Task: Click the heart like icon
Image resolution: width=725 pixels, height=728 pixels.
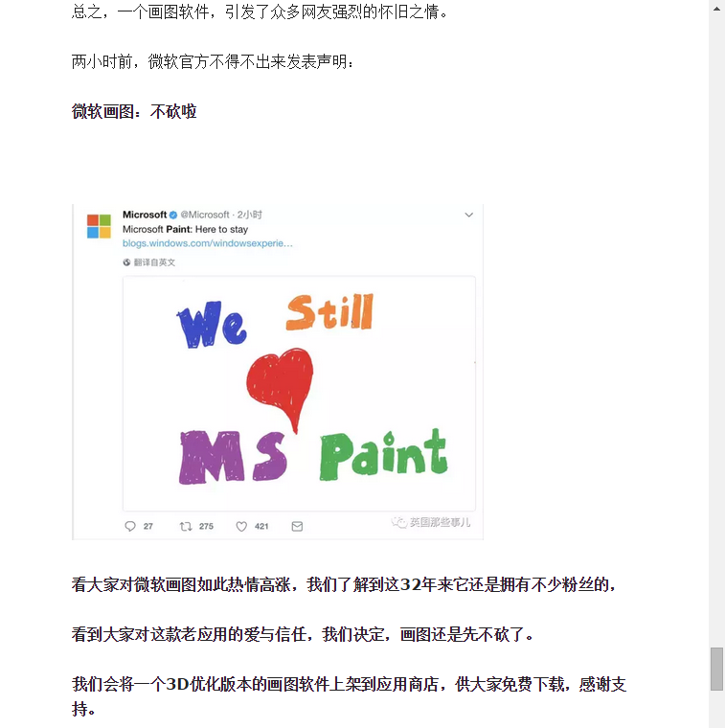Action: tap(241, 526)
